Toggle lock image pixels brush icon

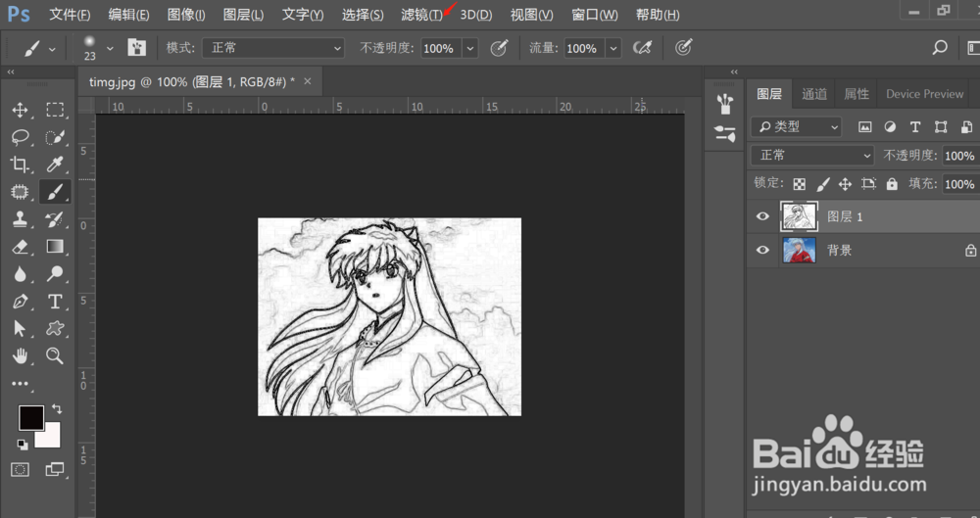point(823,184)
